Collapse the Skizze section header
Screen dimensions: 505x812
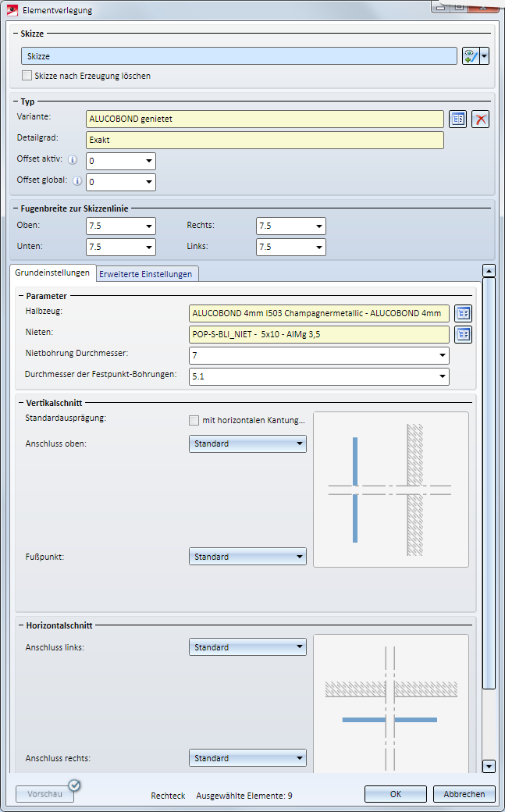click(16, 34)
